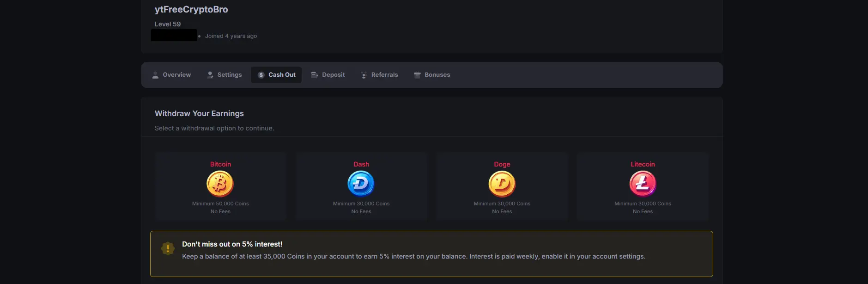Click the Dash withdrawal card title
This screenshot has height=284, width=868.
coord(361,164)
